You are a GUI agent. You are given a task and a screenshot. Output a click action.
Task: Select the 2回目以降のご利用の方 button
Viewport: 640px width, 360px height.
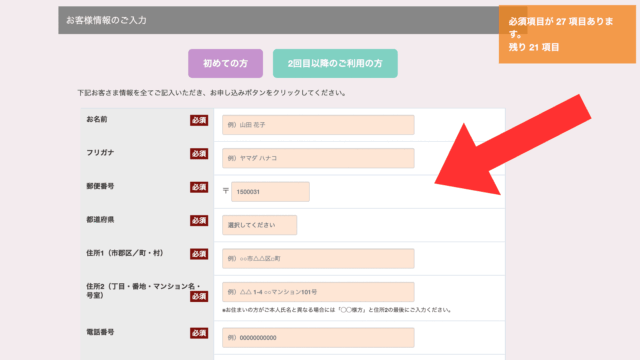[335, 63]
